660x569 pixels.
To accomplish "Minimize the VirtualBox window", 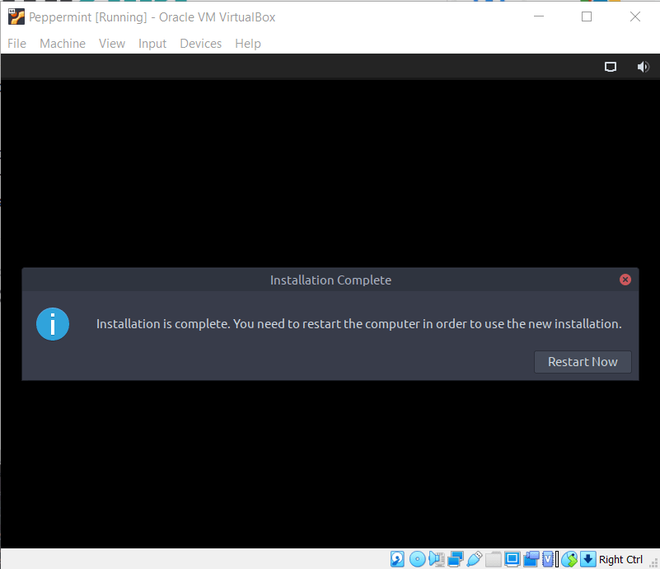I will (539, 16).
